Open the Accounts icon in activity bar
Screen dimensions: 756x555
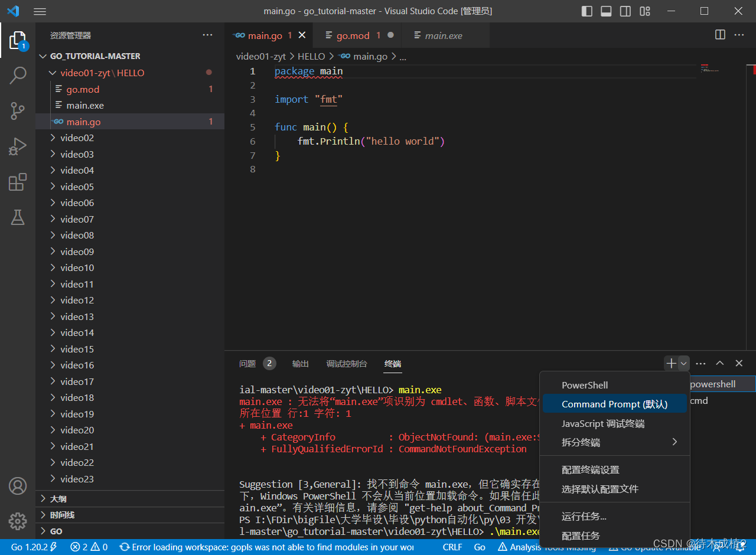(x=18, y=486)
